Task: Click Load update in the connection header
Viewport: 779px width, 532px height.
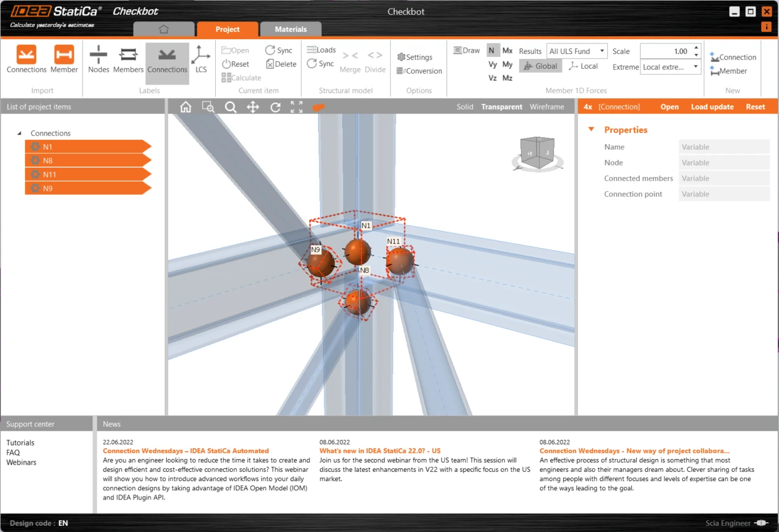Action: tap(712, 107)
